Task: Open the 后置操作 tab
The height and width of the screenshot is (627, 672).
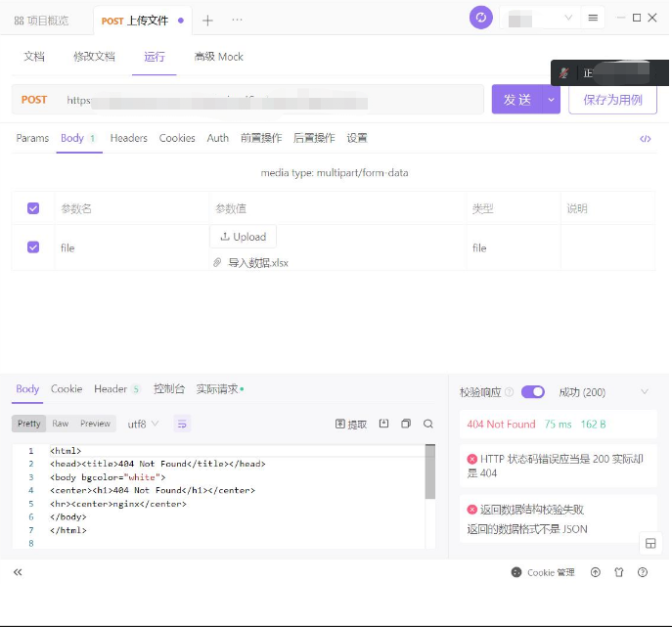Action: (x=314, y=138)
